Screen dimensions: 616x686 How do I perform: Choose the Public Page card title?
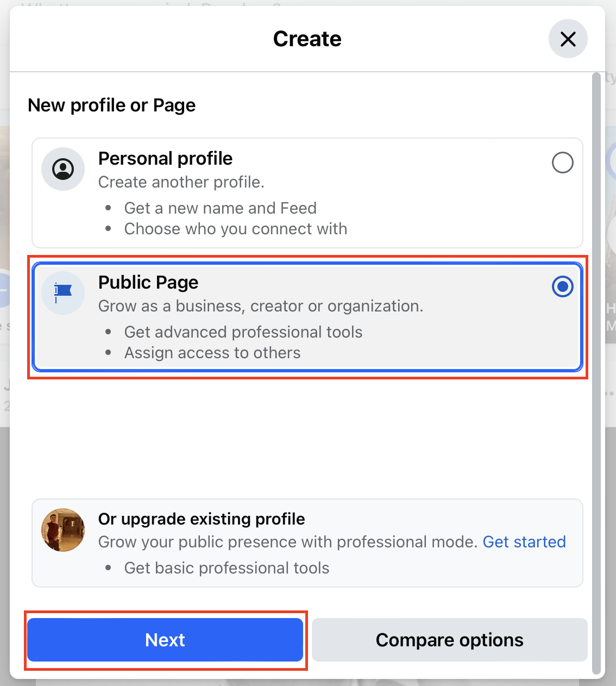[148, 282]
